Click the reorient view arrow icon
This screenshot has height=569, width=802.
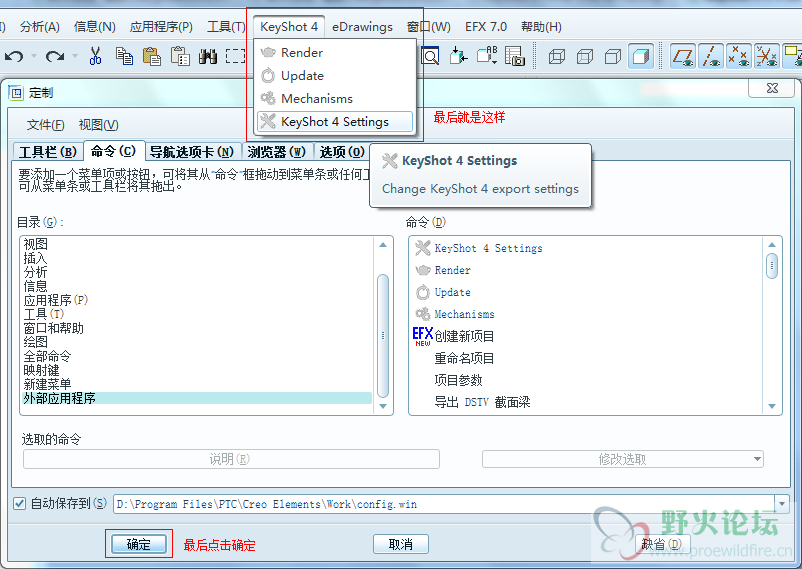[458, 55]
